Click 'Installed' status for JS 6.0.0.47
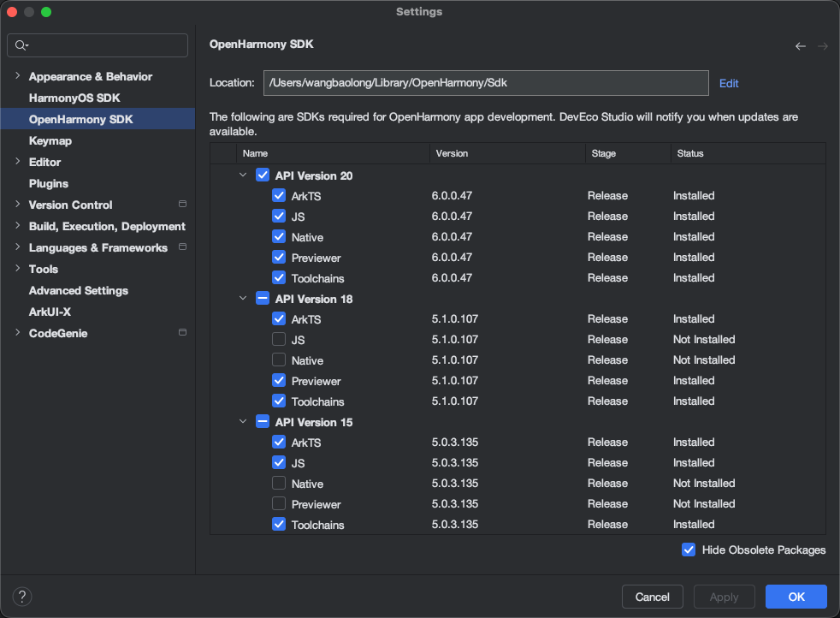This screenshot has height=618, width=840. [x=694, y=216]
